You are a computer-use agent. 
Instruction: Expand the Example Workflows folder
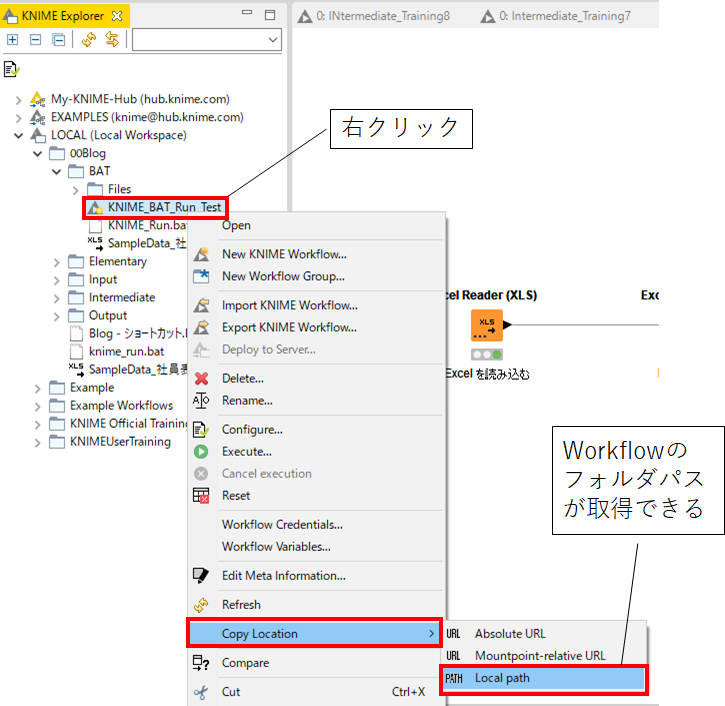tap(37, 407)
